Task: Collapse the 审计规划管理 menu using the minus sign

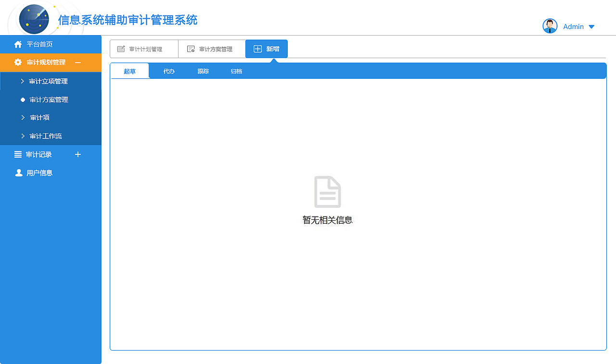Action: coord(78,63)
